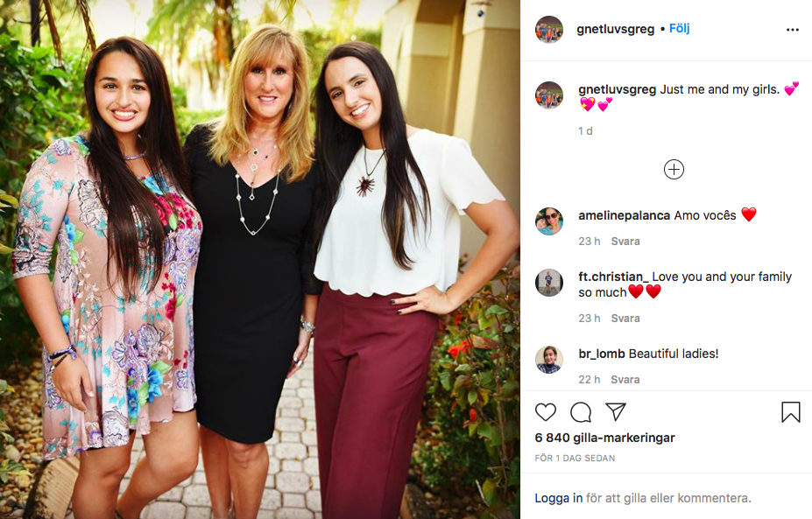This screenshot has width=812, height=519.
Task: Open the three-dot more options menu
Action: point(793,30)
